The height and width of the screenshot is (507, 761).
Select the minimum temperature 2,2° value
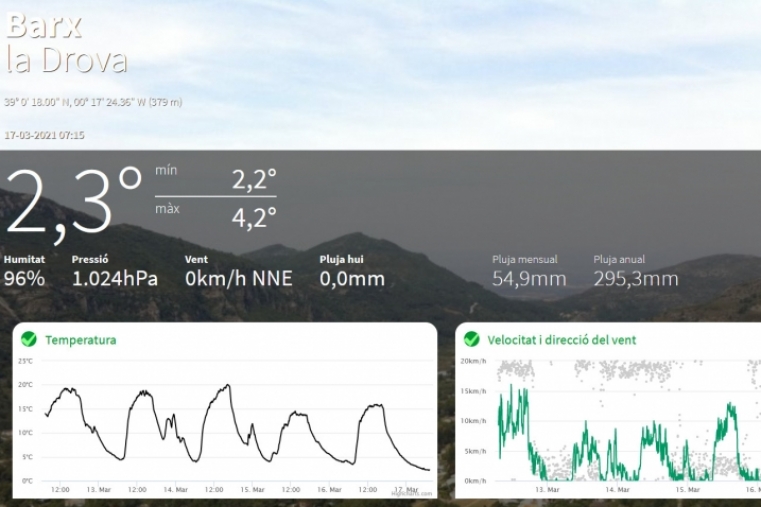click(x=254, y=179)
